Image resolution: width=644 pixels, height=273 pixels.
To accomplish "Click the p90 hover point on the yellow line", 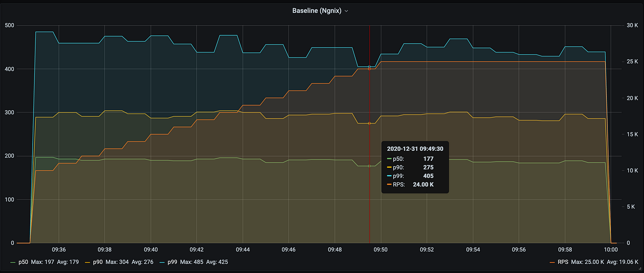I will [369, 123].
